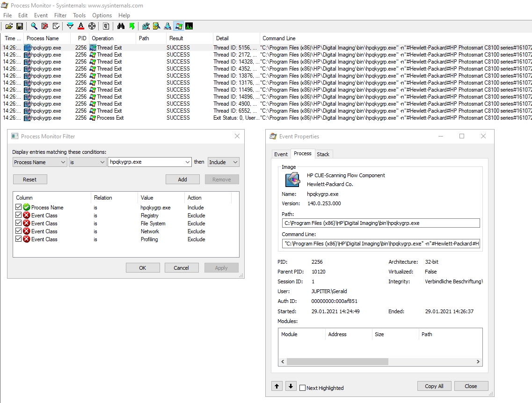The image size is (532, 403).
Task: Cancel the Process Monitor Filter dialog
Action: click(181, 268)
